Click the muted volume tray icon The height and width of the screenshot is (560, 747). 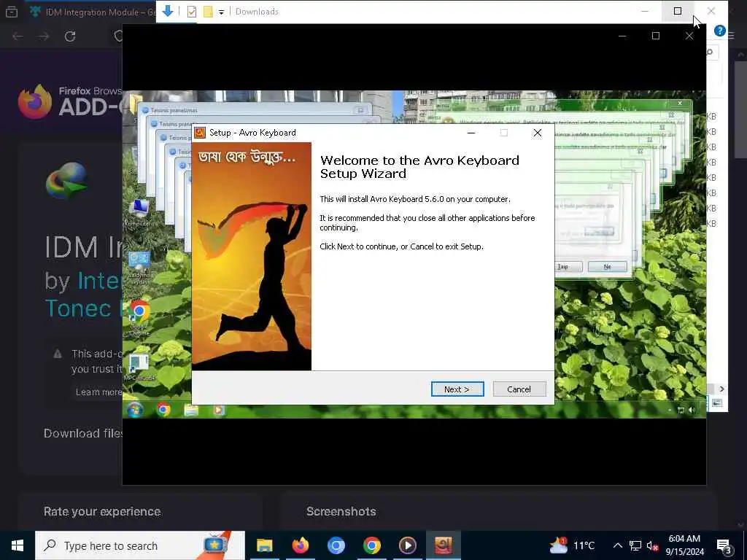652,545
